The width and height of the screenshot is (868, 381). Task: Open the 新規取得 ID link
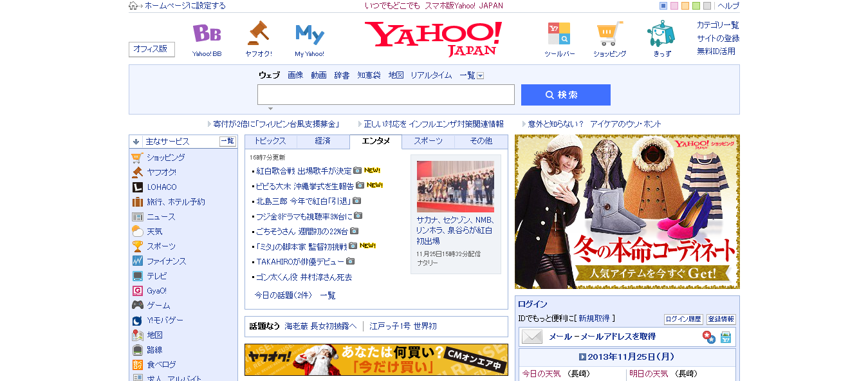pos(595,319)
